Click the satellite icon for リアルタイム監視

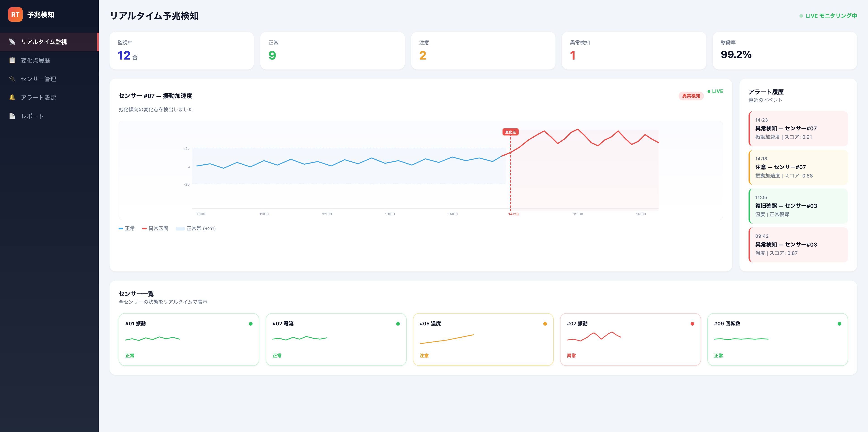point(12,42)
